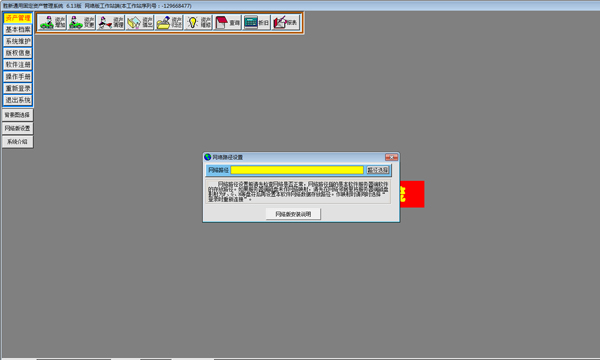Click the 网络版设置 button

(x=18, y=128)
